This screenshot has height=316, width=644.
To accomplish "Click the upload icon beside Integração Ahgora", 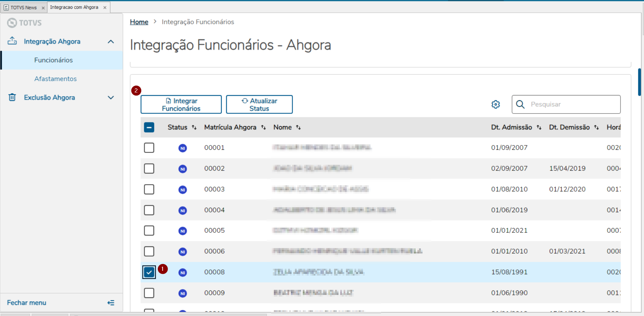I will pyautogui.click(x=12, y=41).
